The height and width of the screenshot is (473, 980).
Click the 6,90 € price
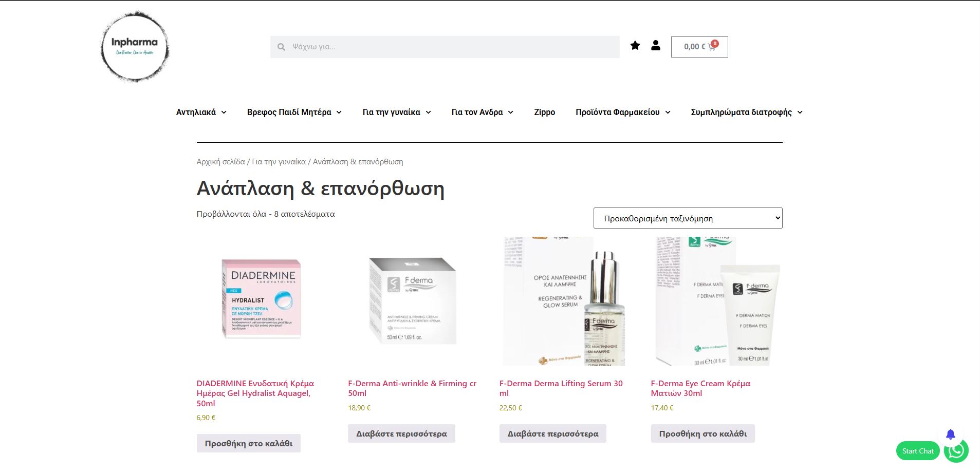[x=206, y=418]
